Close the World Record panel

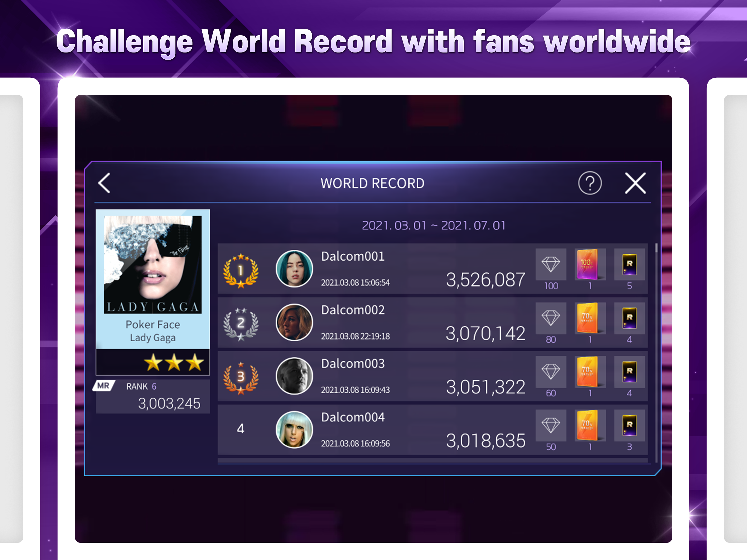[x=635, y=183]
